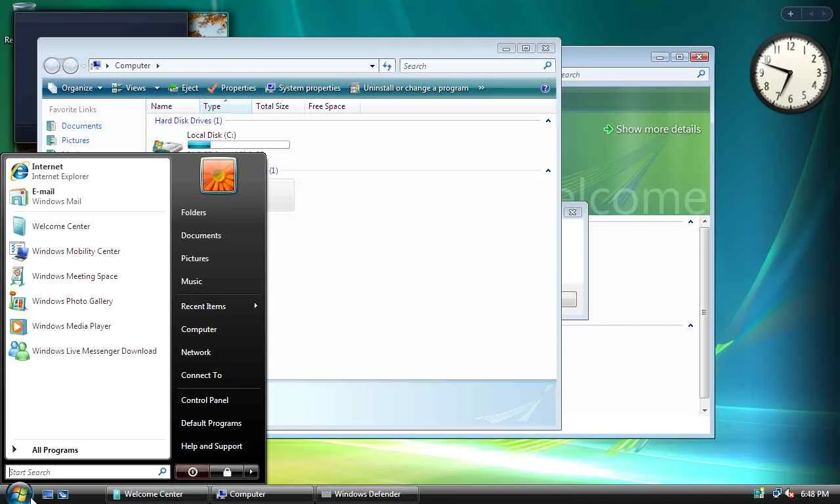
Task: Open Windows Photo Gallery
Action: (88, 301)
